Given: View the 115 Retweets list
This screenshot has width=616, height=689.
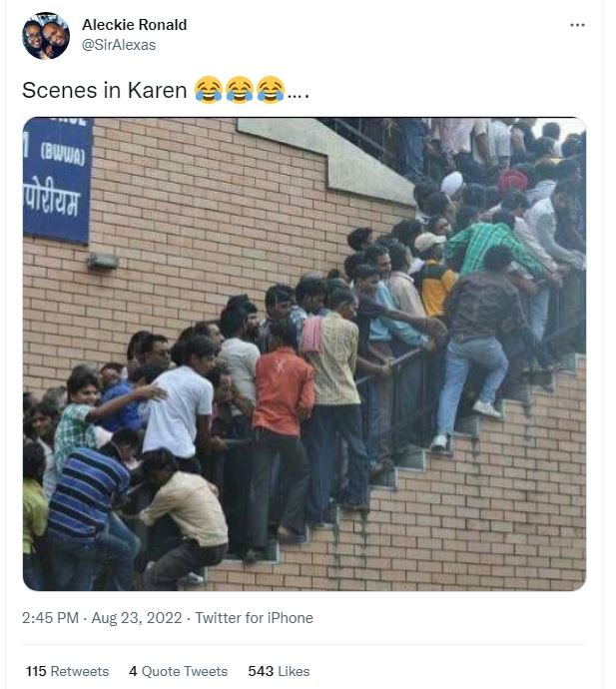Looking at the screenshot, I should point(67,671).
